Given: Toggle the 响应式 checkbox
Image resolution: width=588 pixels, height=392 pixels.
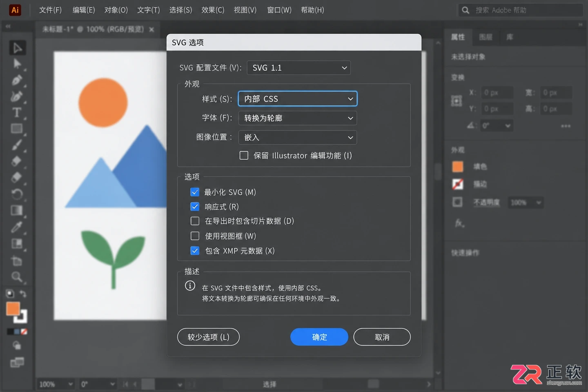Looking at the screenshot, I should coord(195,207).
